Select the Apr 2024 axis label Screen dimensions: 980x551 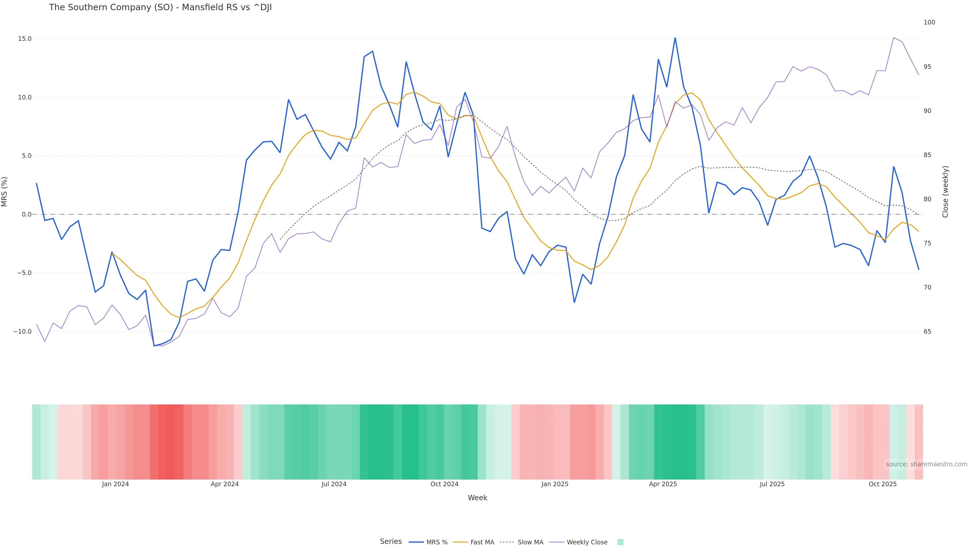click(225, 484)
